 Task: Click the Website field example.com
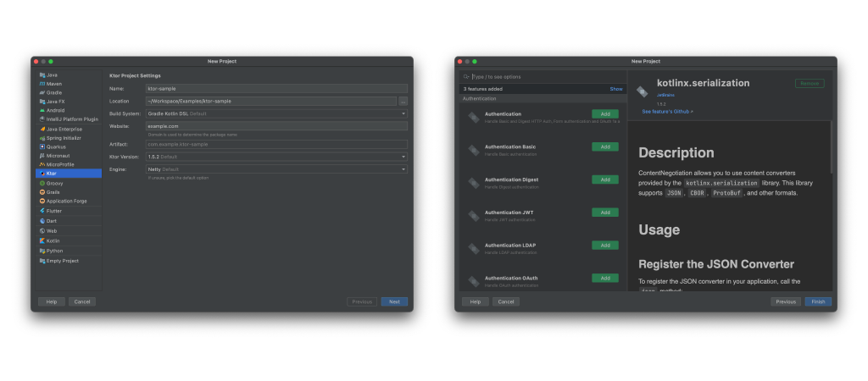276,126
